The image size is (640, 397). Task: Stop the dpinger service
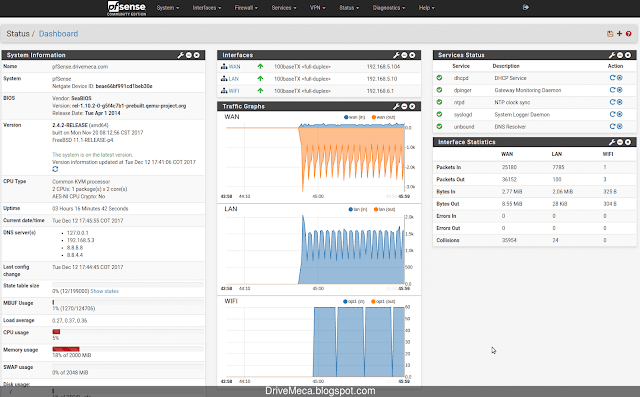click(620, 90)
